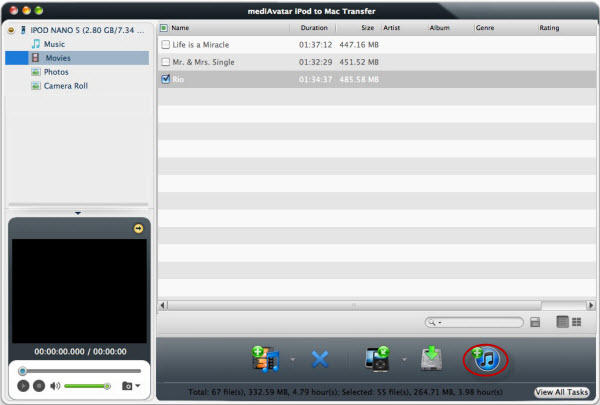
Task: Sort by the Name column header
Action: click(180, 28)
